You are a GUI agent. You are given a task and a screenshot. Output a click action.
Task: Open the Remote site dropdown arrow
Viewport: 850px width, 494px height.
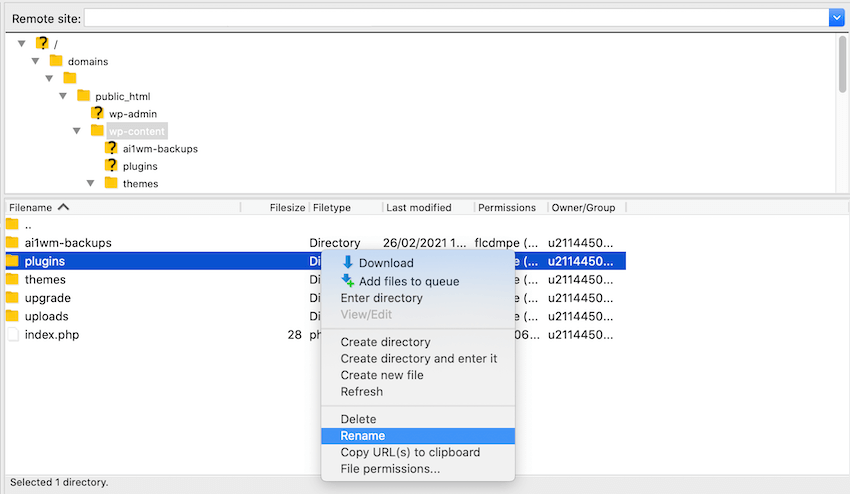point(836,18)
